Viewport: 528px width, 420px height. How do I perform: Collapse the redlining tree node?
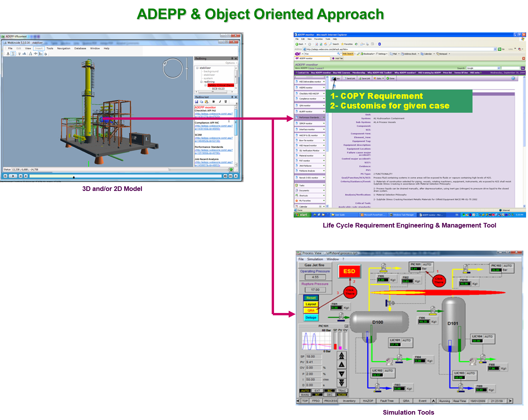201,82
